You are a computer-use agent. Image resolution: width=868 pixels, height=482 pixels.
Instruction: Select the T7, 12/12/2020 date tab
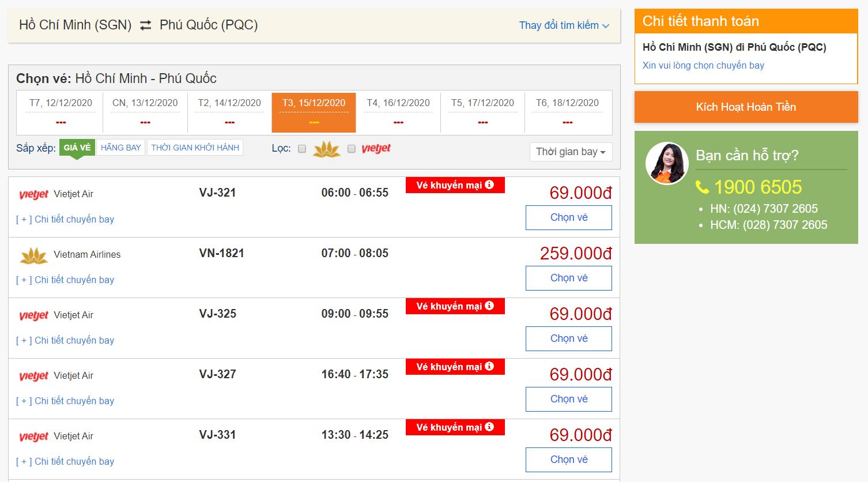[x=61, y=112]
